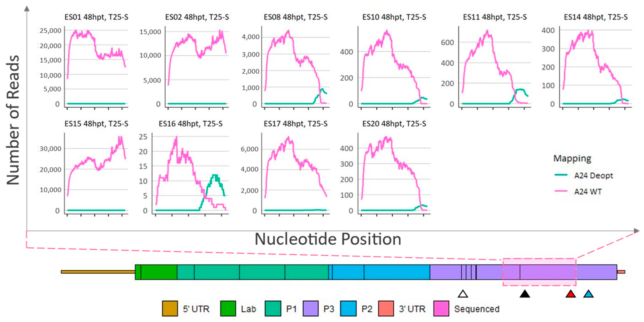This screenshot has width=644, height=322.
Task: Click the black filled triangle marker
Action: 525,294
